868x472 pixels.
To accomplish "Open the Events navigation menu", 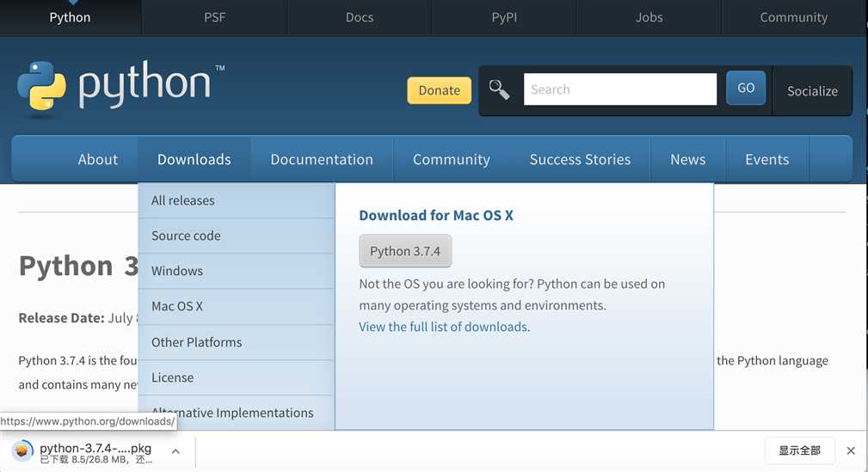I will pos(766,159).
